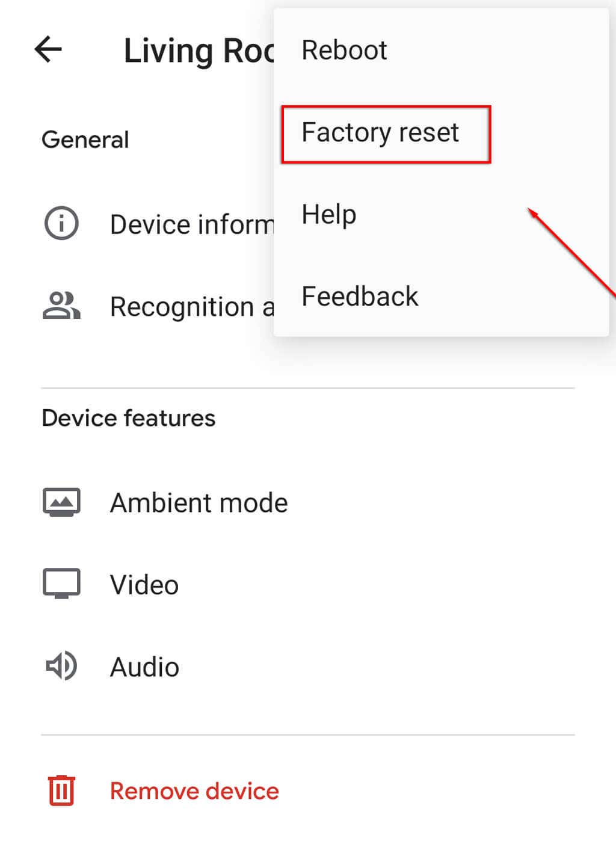Open the Device information settings label
Viewport: 616px width, 859px height.
(x=191, y=224)
